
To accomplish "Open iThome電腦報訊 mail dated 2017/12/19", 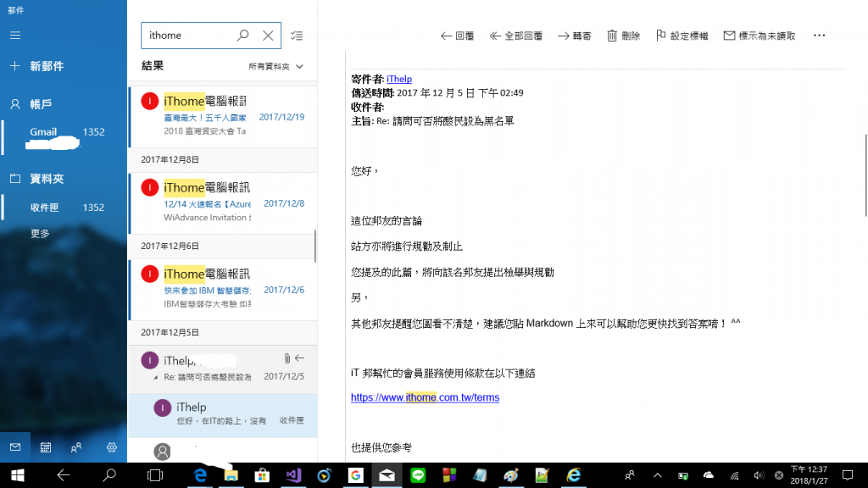I will pos(223,116).
